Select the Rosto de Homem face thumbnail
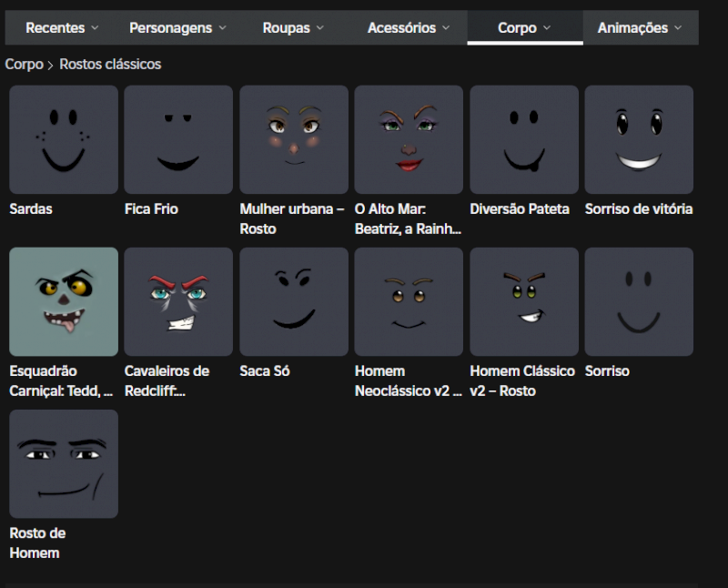The width and height of the screenshot is (728, 588). [x=64, y=463]
